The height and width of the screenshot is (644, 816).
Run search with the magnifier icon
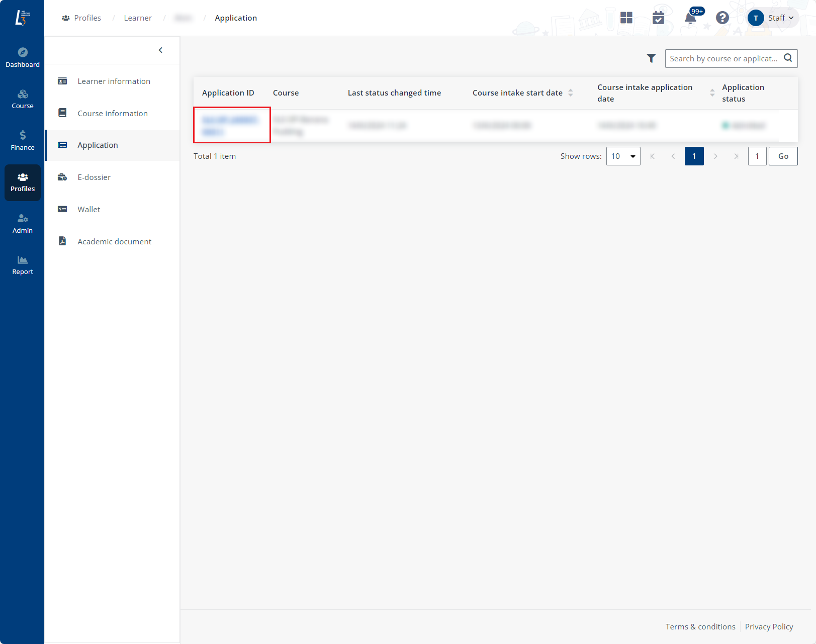787,58
